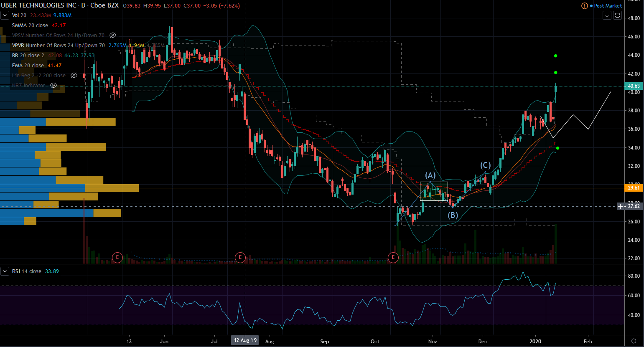Unhide the Lin Reg indicator
644x347 pixels.
(74, 76)
